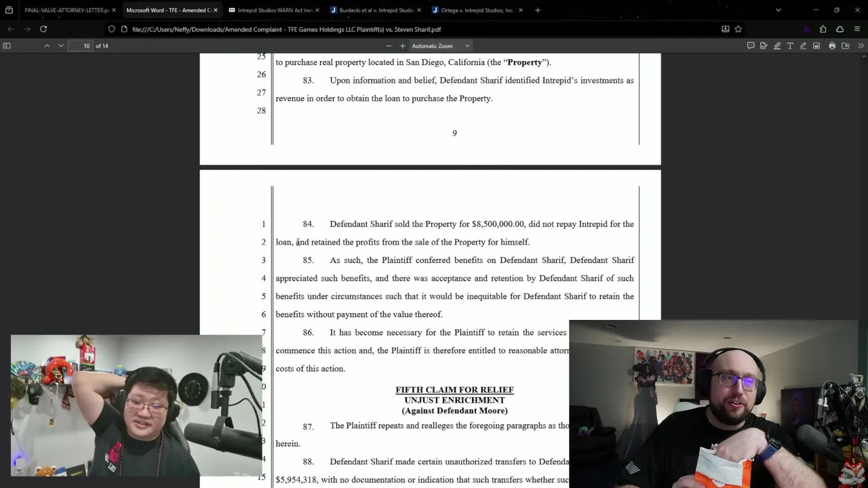Bookmark this page with the star

pyautogui.click(x=738, y=29)
